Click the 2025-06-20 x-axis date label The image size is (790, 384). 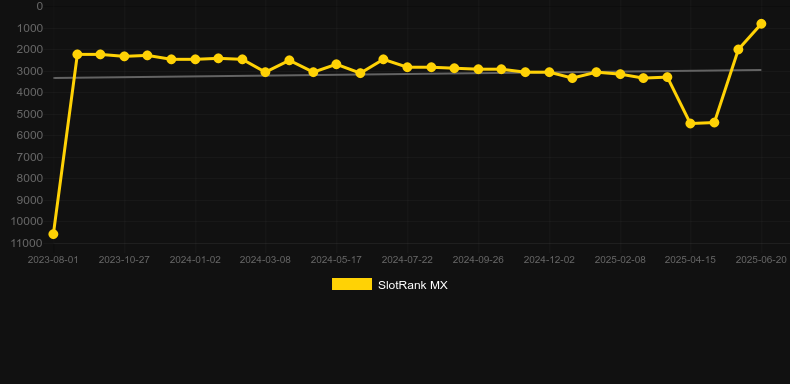[x=761, y=260]
